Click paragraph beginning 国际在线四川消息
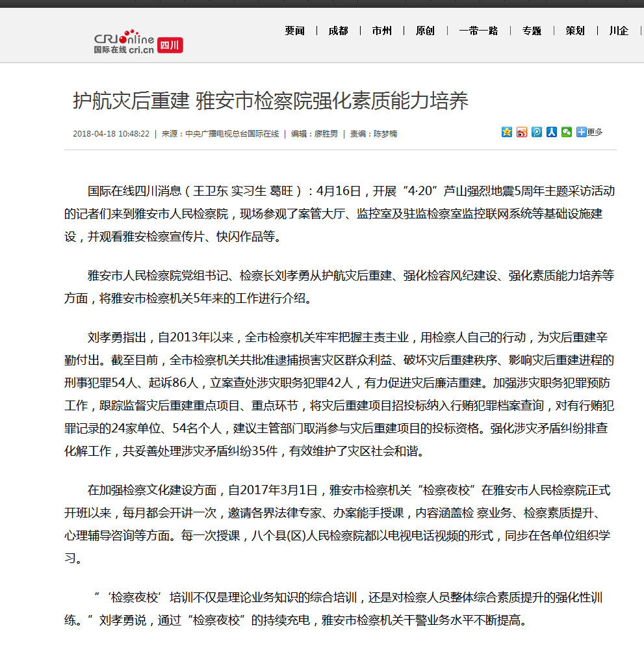Screen dimensions: 644x658 [x=340, y=214]
